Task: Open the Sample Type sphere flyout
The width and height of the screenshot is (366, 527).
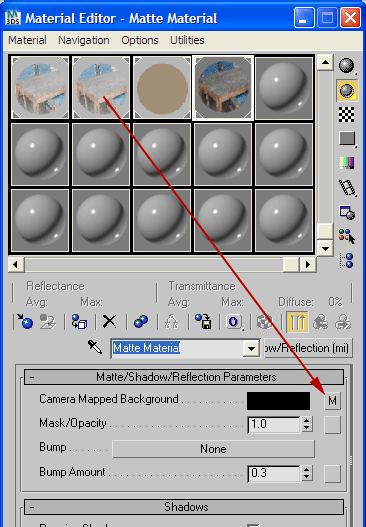Action: tap(347, 66)
